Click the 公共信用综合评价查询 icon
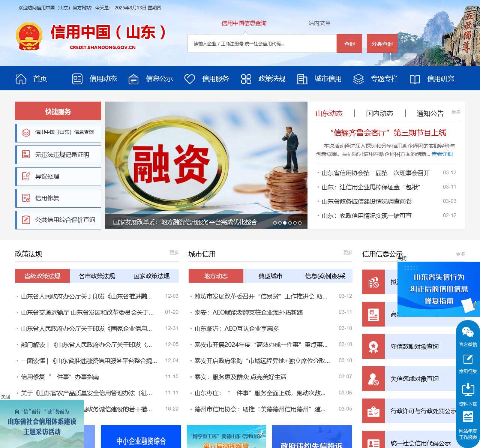 pos(26,220)
